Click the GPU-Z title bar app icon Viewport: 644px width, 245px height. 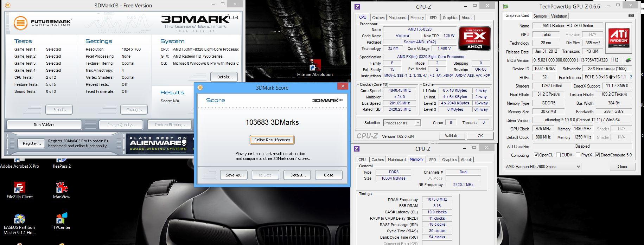tap(505, 6)
